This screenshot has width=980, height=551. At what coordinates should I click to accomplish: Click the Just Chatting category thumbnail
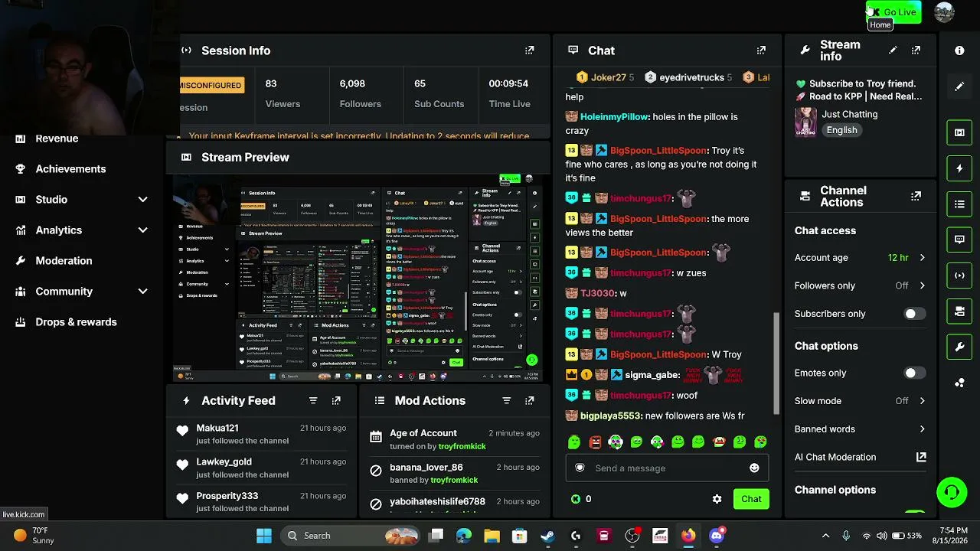[x=805, y=122]
